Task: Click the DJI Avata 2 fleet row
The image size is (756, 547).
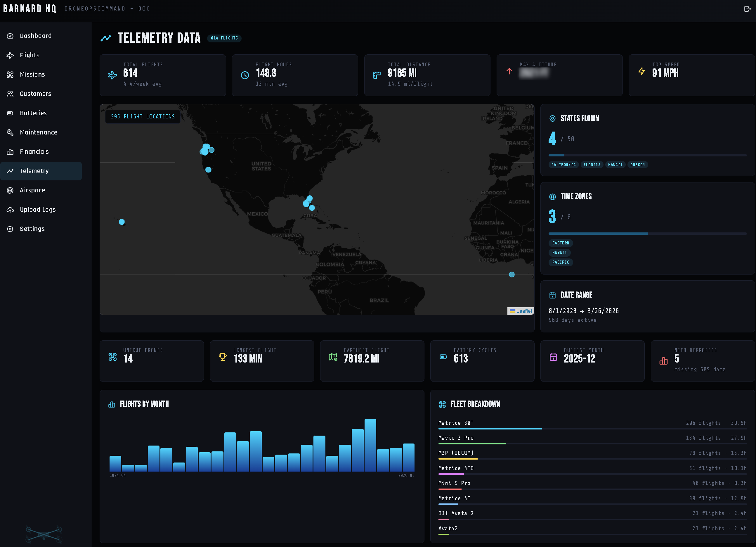Action: click(x=592, y=515)
